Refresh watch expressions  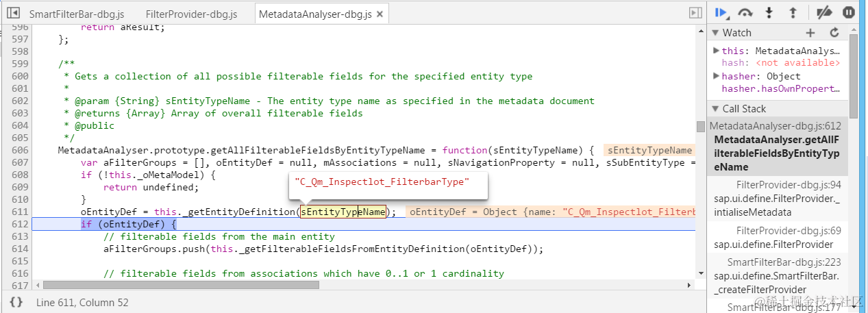[x=834, y=32]
